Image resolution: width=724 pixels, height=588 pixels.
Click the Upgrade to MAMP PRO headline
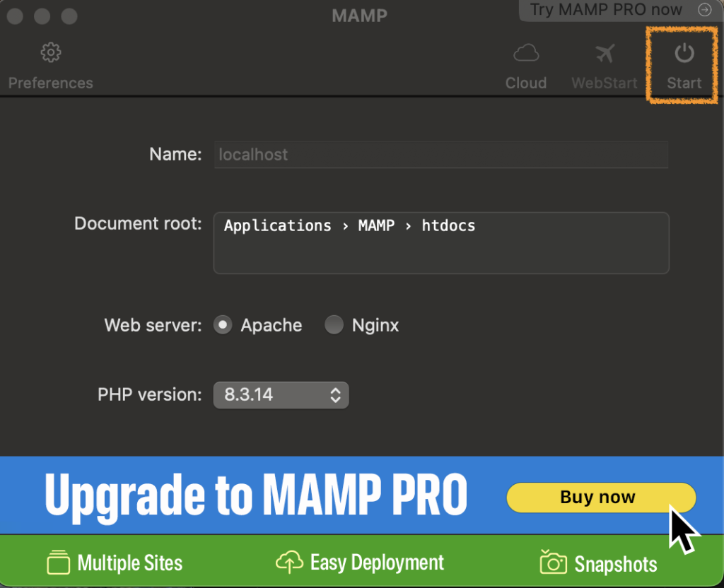[256, 497]
